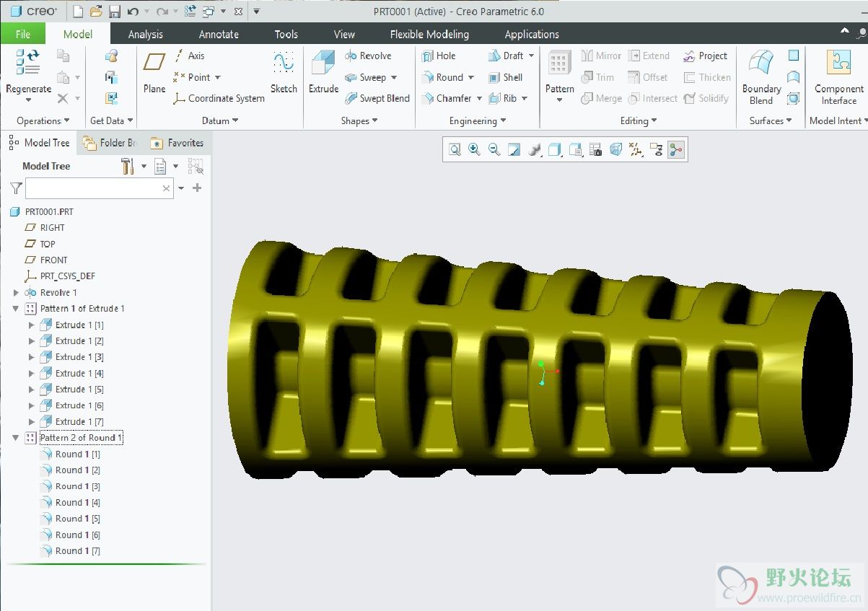
Task: Select the Project tool in Editing
Action: click(705, 56)
